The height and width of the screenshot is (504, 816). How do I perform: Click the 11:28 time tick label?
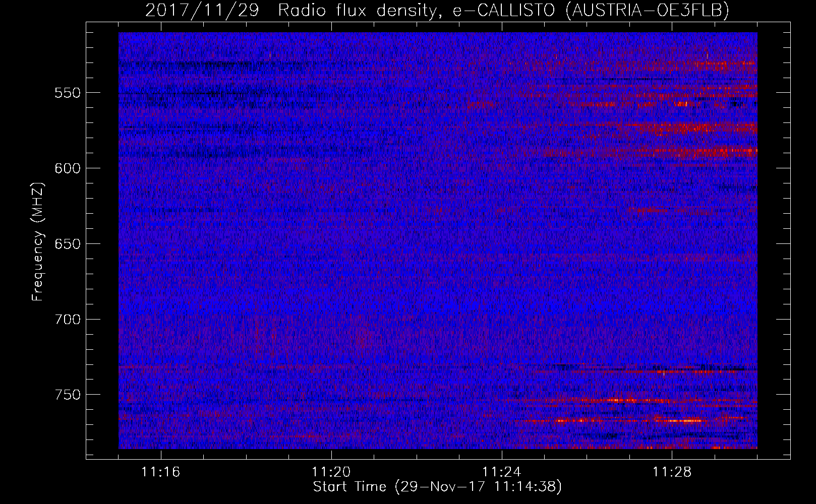672,472
